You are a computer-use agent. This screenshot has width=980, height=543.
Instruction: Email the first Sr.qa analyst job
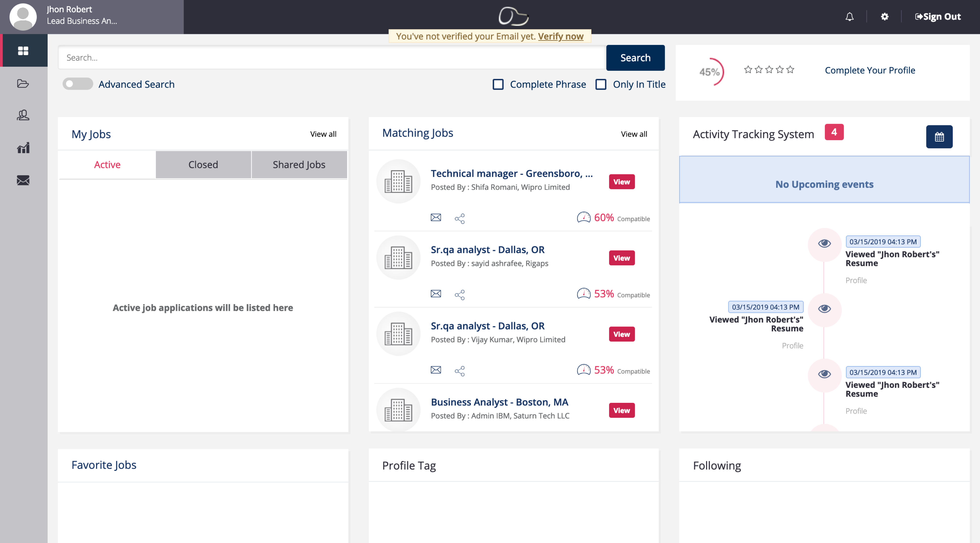[x=436, y=294]
